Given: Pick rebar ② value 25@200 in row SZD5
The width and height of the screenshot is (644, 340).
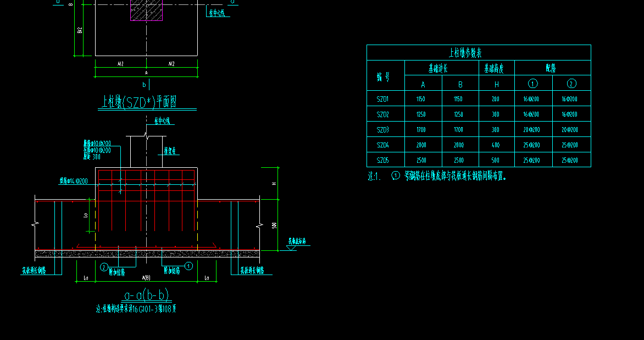Looking at the screenshot, I should 570,160.
